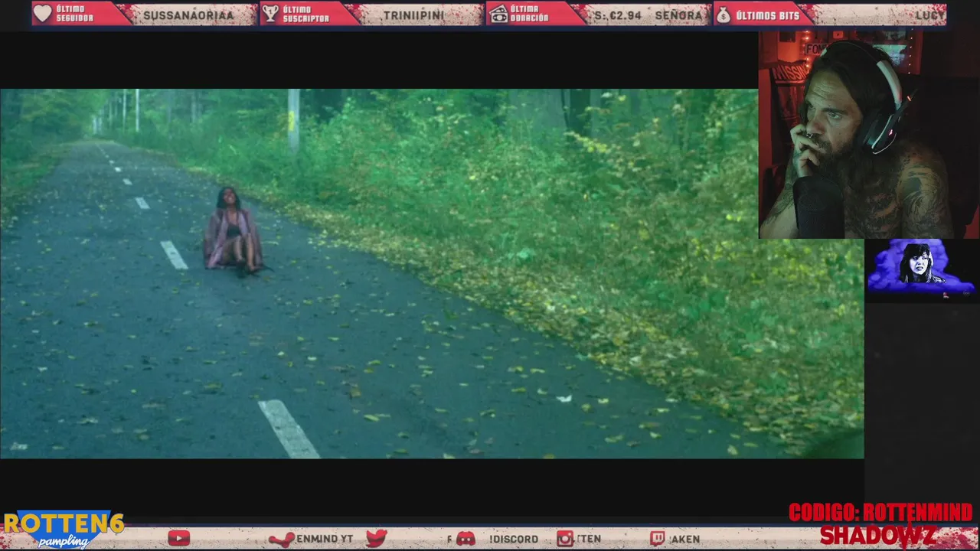Click the SHADOWZ red text

pyautogui.click(x=877, y=536)
